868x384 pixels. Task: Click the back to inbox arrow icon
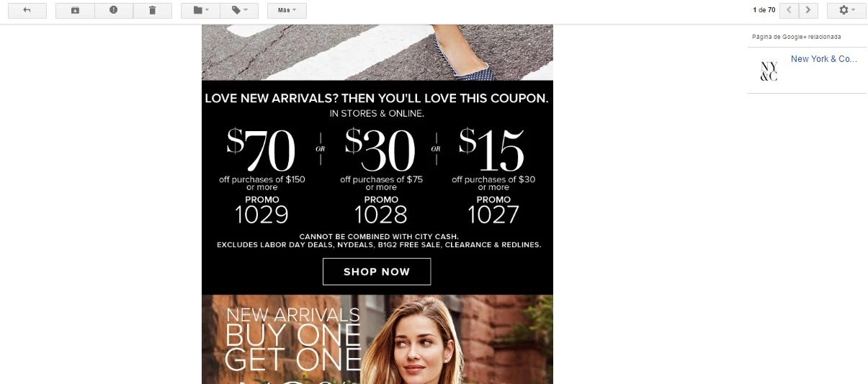coord(27,11)
